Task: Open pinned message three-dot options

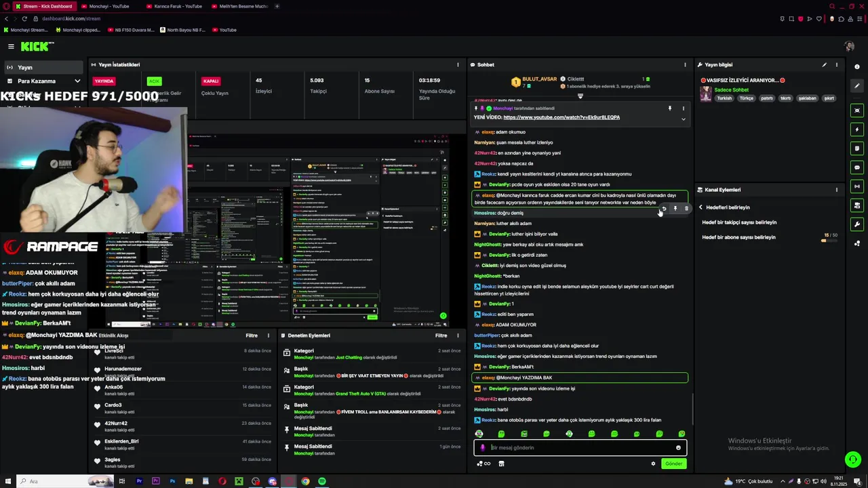Action: pyautogui.click(x=683, y=108)
